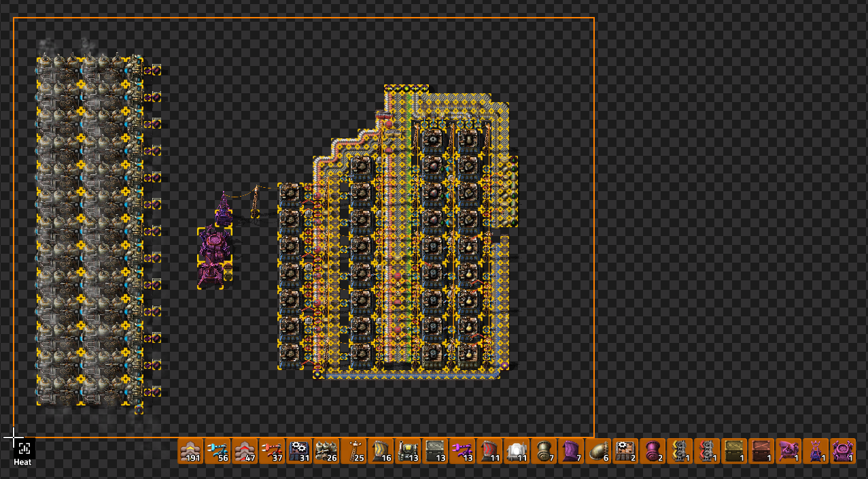Select the yellow transport belt item (191)
This screenshot has height=479, width=868.
[x=190, y=451]
